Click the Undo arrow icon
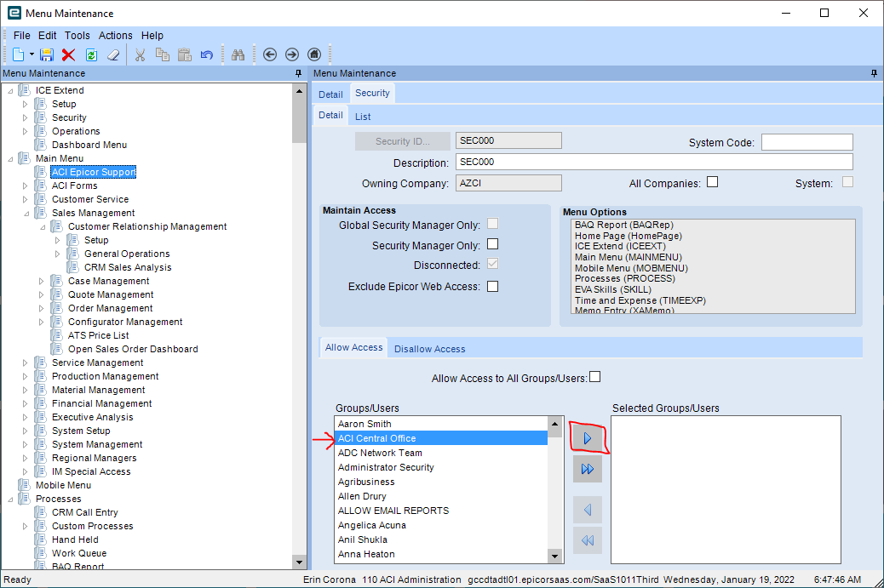The image size is (884, 588). (x=207, y=54)
